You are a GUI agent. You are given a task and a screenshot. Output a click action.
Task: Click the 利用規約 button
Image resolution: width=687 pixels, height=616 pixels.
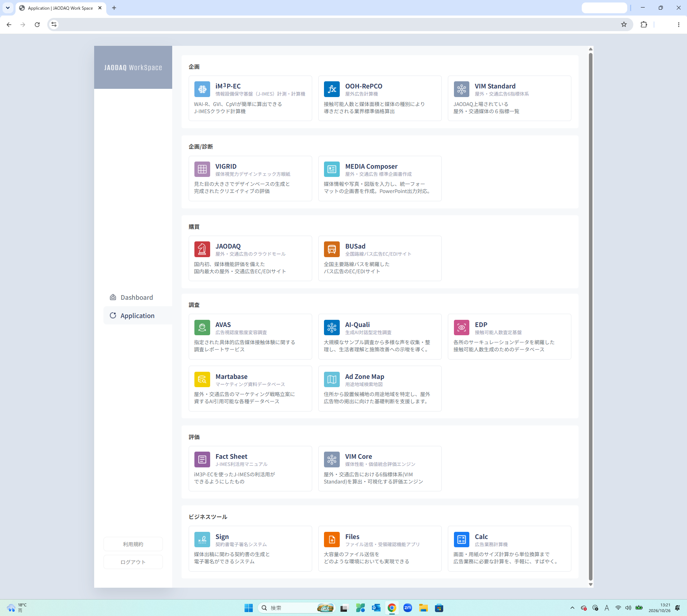(x=133, y=544)
